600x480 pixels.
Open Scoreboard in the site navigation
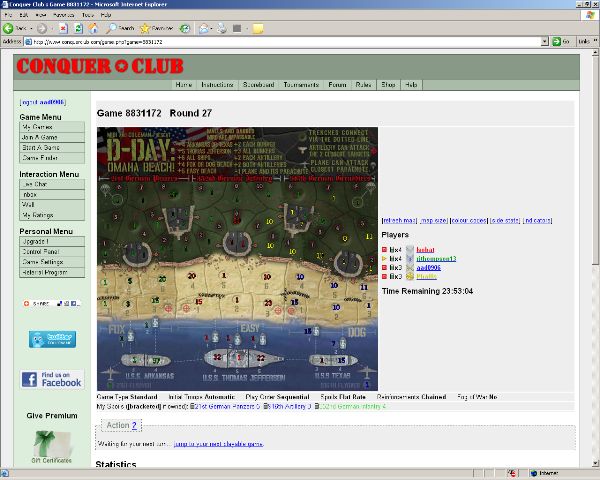[x=258, y=85]
